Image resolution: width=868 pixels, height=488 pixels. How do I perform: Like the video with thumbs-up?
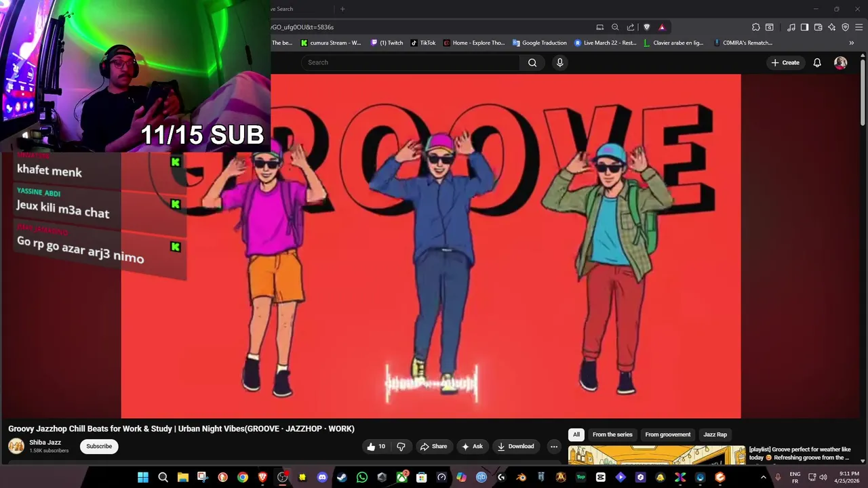(376, 446)
